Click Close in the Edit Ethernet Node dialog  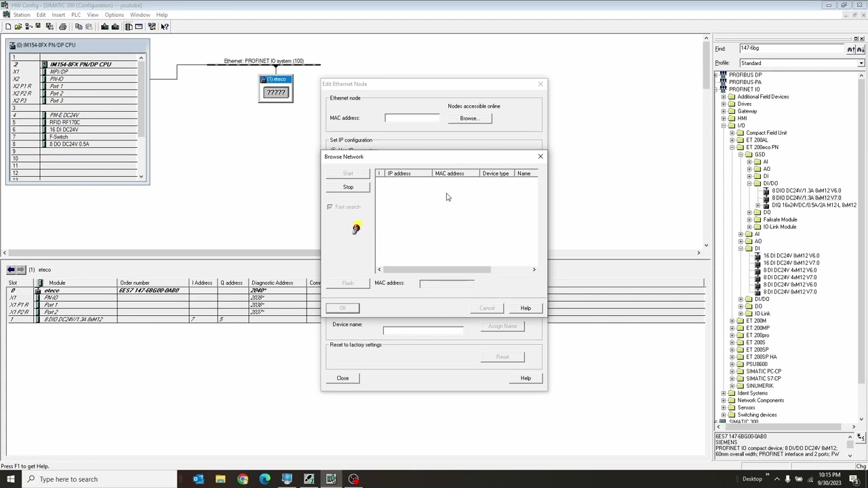(342, 378)
